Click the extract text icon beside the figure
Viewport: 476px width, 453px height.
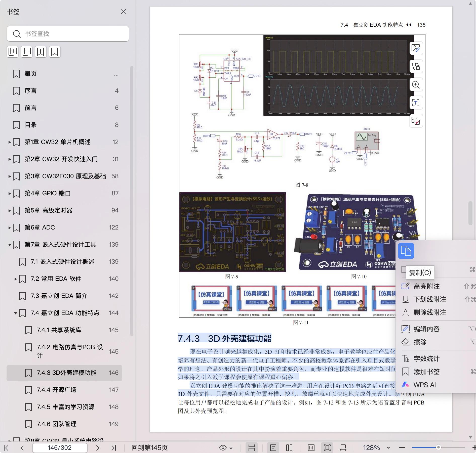click(416, 103)
